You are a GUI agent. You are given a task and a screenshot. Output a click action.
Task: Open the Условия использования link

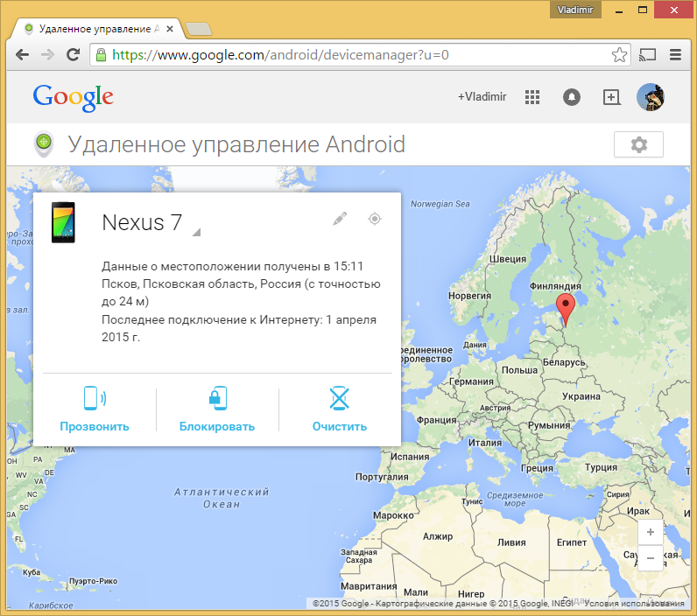click(634, 603)
